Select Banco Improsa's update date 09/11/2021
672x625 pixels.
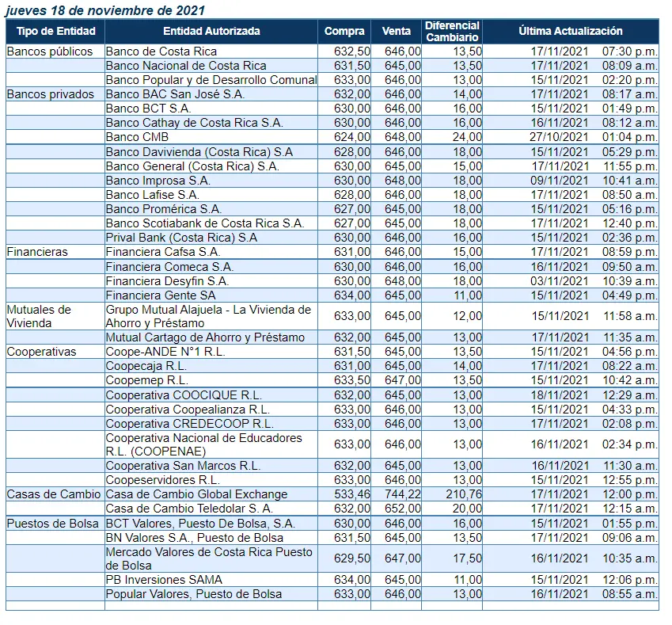click(x=560, y=181)
